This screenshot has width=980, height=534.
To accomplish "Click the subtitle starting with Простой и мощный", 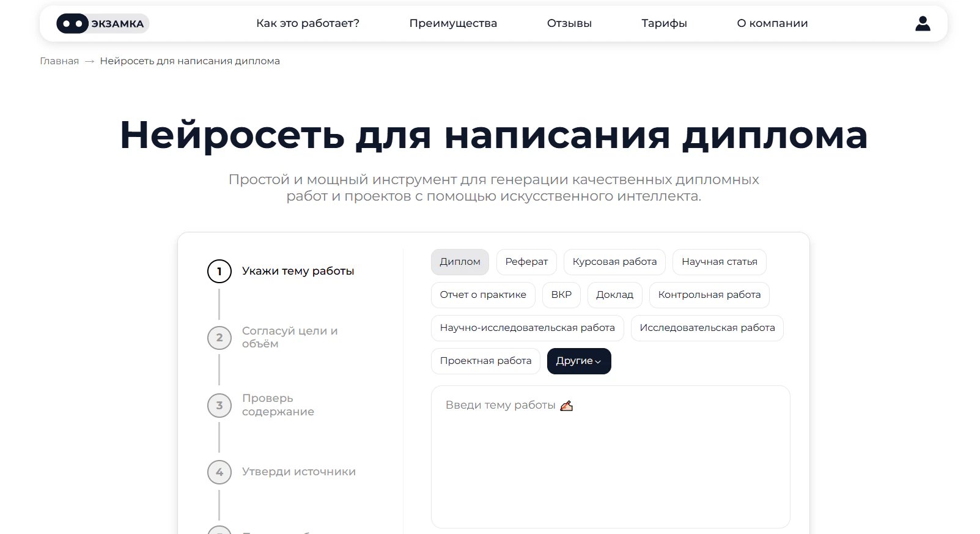I will pyautogui.click(x=493, y=188).
